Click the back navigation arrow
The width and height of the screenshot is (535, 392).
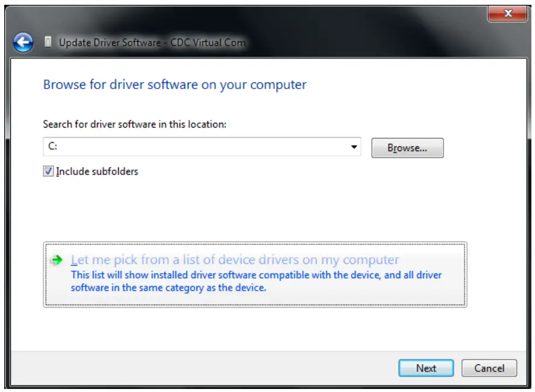pyautogui.click(x=23, y=42)
